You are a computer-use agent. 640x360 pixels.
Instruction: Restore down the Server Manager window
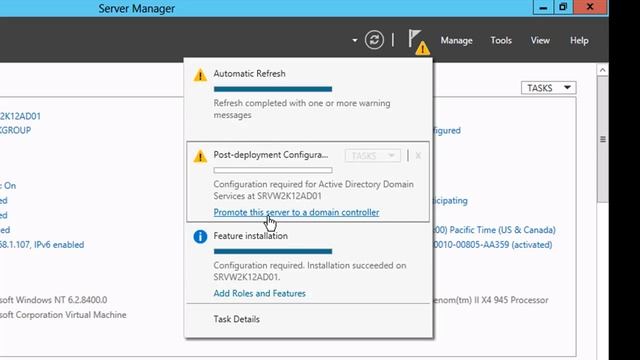click(563, 7)
